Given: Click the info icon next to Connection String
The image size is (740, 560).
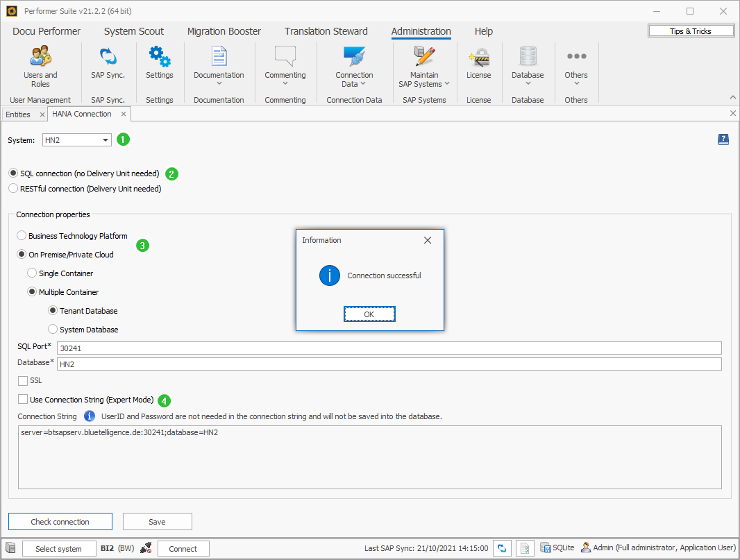Looking at the screenshot, I should pyautogui.click(x=89, y=416).
